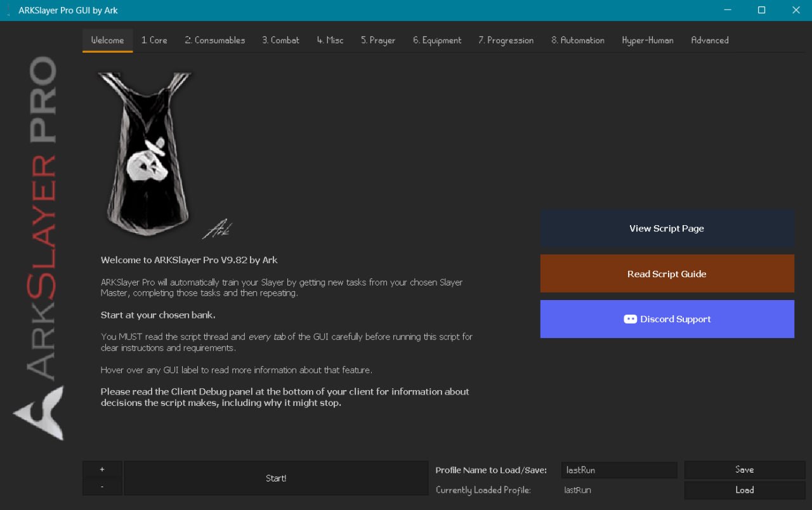
Task: Click the 'Start at your chosen bank.' text
Action: point(158,315)
